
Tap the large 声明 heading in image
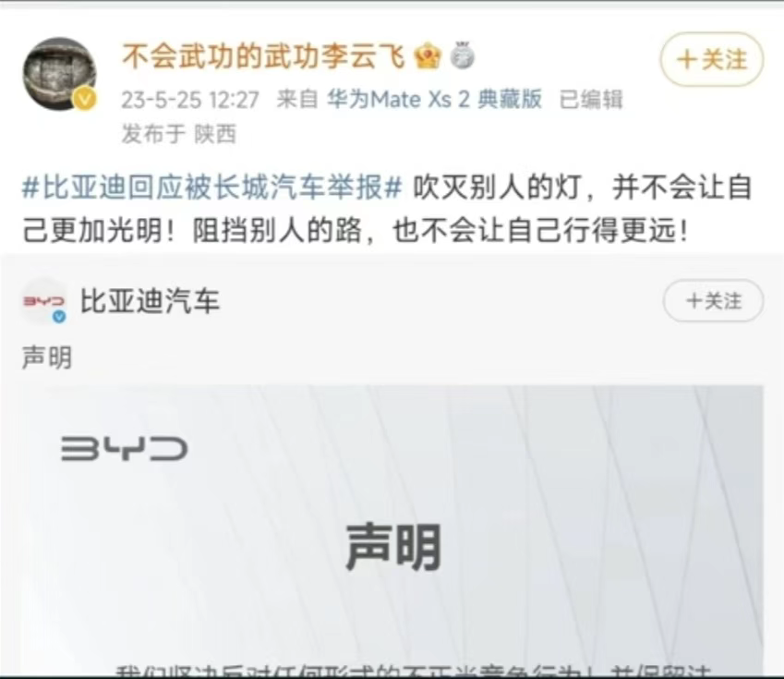click(393, 547)
